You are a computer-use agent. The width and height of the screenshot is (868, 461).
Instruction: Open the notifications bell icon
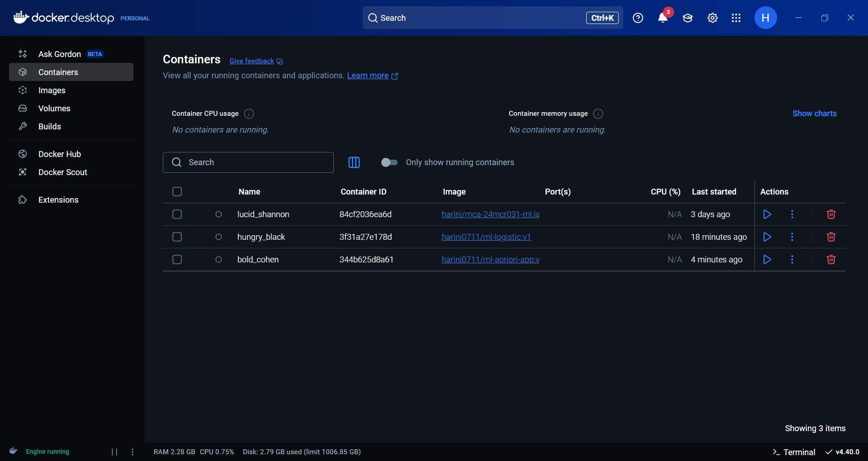(x=663, y=18)
